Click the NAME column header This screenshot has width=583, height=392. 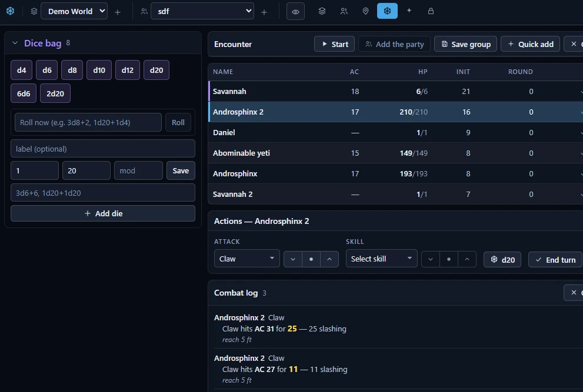223,72
